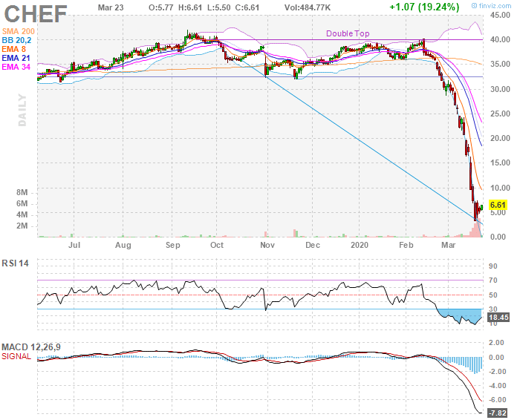Click the 25.00 price axis label
Screen dimensions: 520x420
tap(500, 114)
